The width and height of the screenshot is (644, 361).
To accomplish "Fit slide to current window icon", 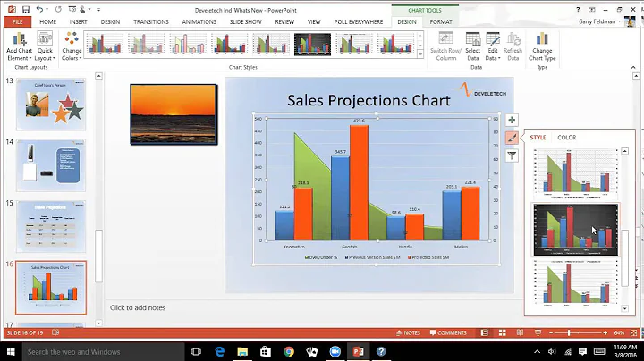I will 634,332.
